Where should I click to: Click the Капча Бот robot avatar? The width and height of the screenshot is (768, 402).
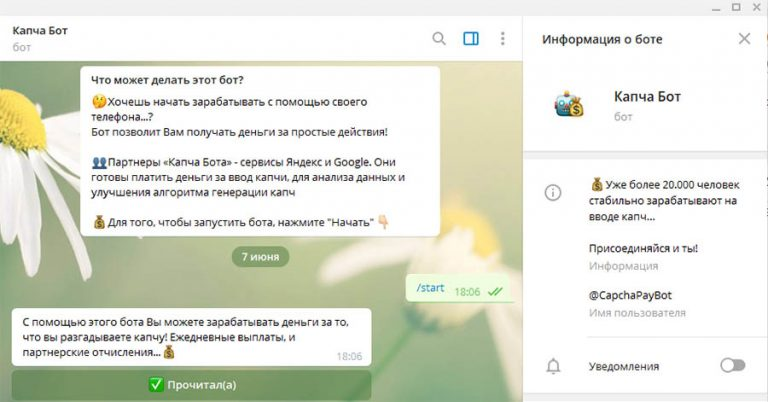coord(569,104)
